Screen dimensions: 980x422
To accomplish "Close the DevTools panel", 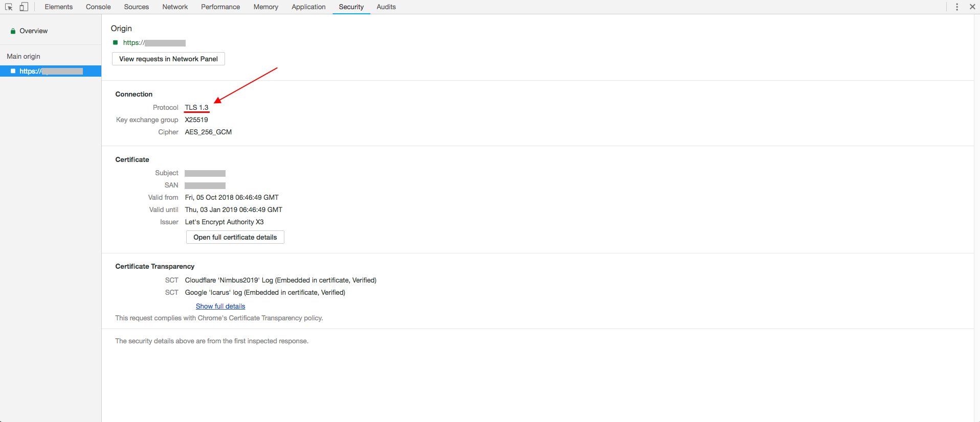I will click(x=972, y=7).
